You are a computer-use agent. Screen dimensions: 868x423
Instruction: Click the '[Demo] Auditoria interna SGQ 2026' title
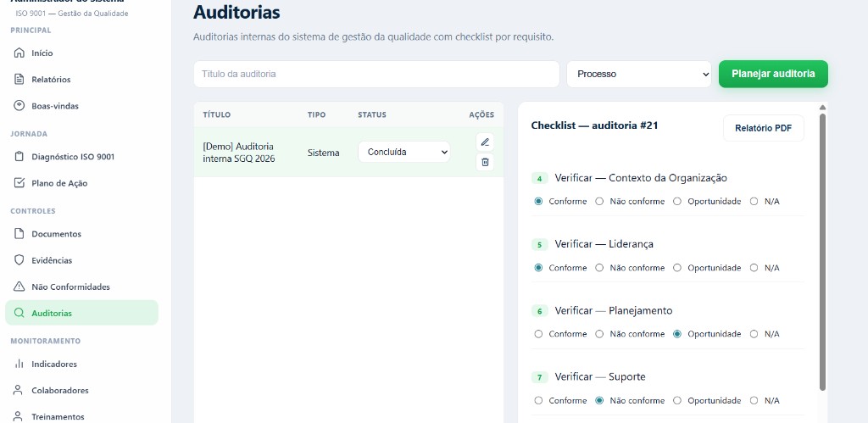238,153
